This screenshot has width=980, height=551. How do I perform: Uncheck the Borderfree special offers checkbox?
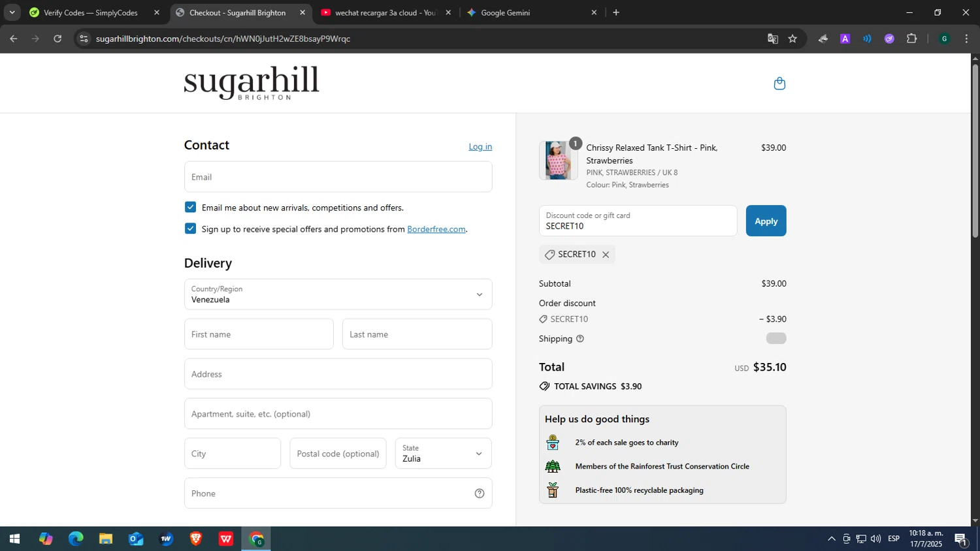point(190,228)
